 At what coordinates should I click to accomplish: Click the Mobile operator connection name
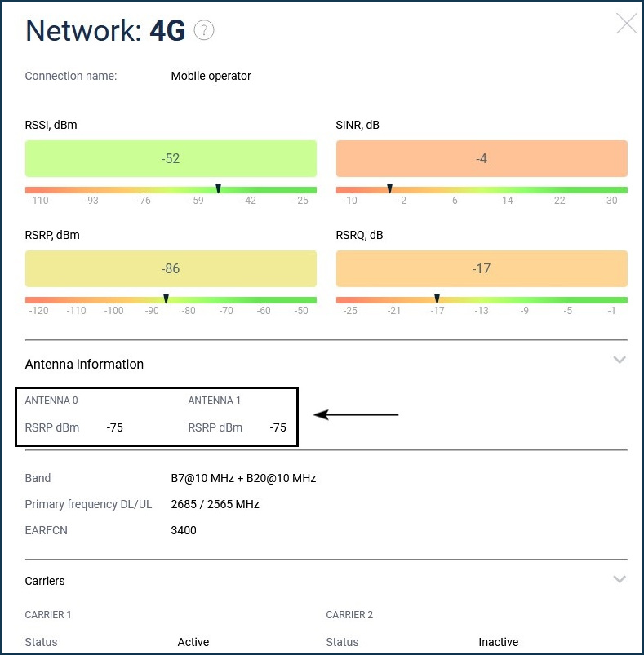coord(211,76)
